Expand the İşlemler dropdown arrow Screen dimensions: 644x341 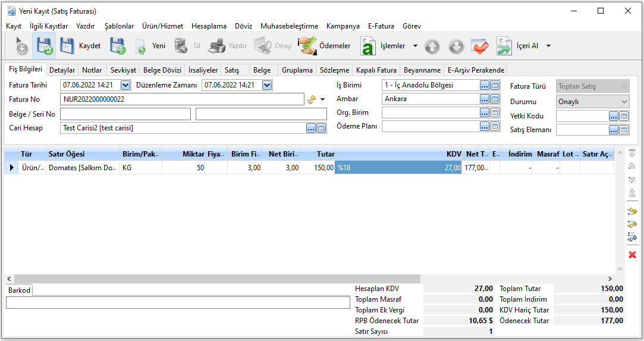pyautogui.click(x=415, y=46)
